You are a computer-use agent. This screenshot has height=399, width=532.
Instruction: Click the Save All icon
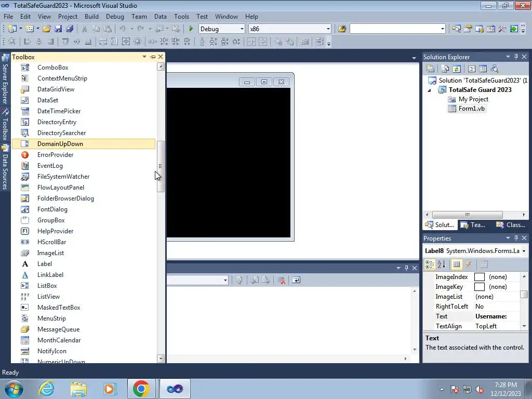(x=70, y=29)
